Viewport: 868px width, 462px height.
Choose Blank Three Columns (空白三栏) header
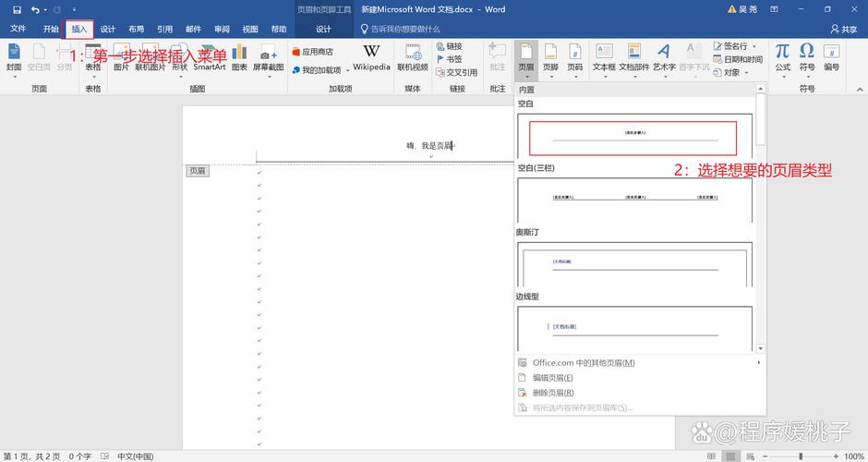(x=634, y=200)
